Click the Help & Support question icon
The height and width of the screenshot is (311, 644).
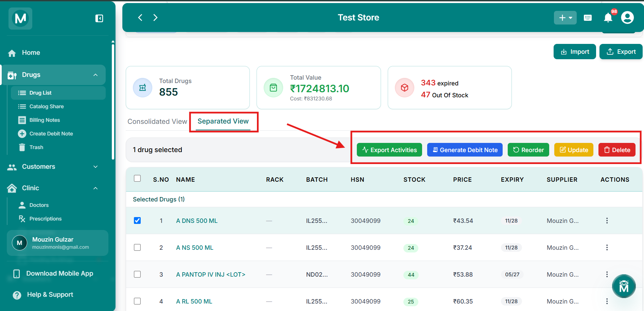(x=17, y=295)
